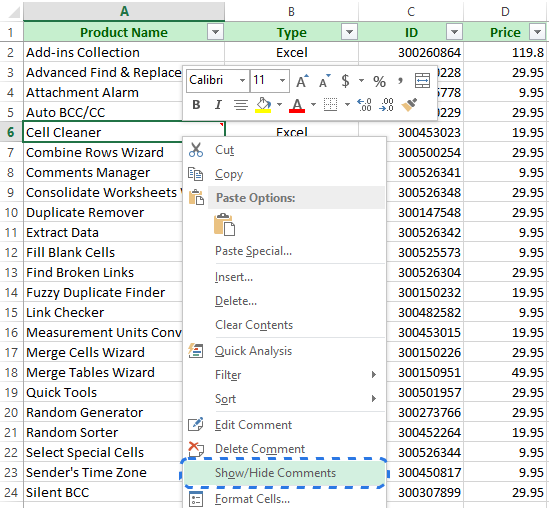Open ID column filter dropdown
Viewport: 549px width, 508px height.
(454, 32)
